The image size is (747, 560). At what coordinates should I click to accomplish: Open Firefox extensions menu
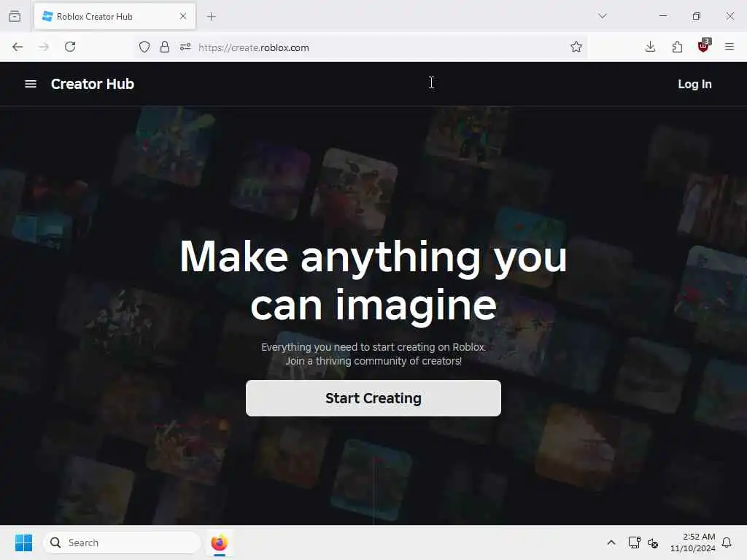click(677, 47)
